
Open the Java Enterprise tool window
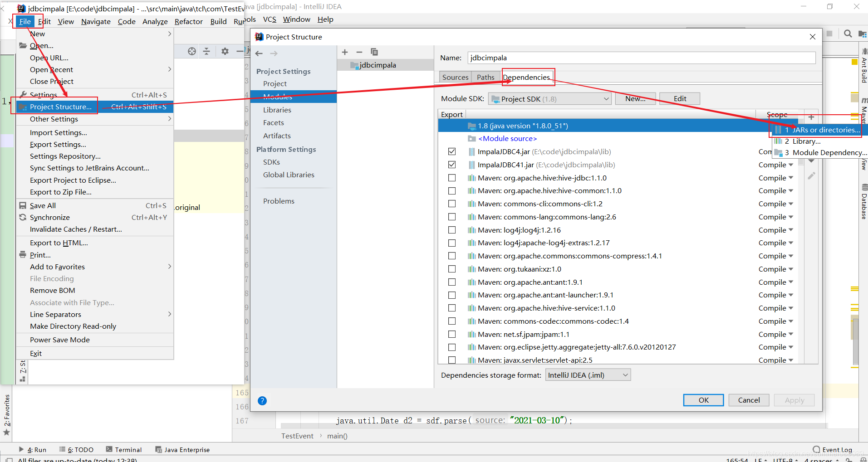point(182,450)
